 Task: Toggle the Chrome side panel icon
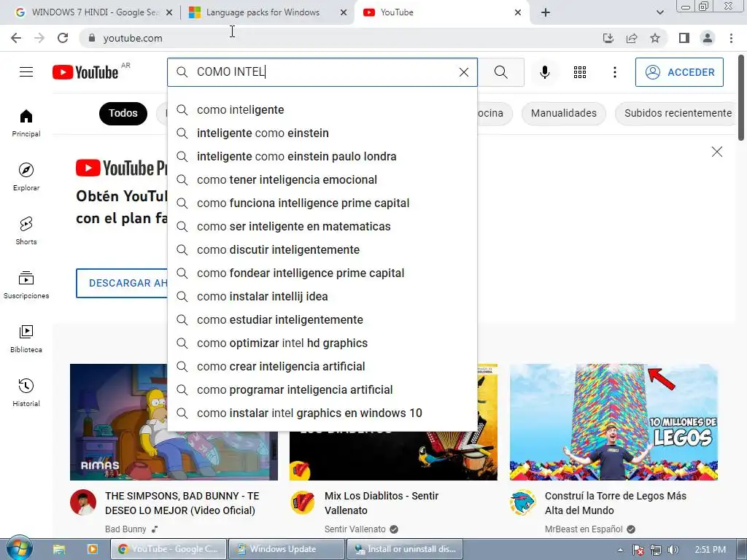coord(684,38)
